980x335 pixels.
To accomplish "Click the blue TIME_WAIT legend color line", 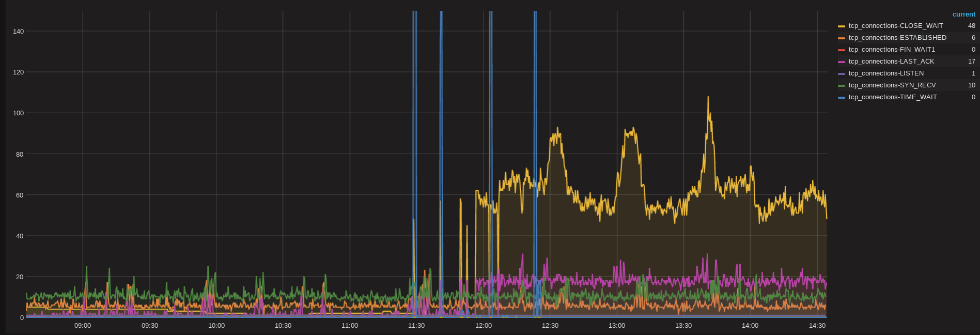I will click(x=842, y=97).
